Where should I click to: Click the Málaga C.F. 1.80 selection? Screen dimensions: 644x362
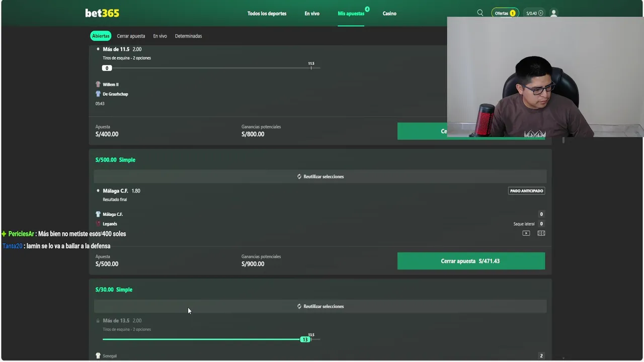121,191
